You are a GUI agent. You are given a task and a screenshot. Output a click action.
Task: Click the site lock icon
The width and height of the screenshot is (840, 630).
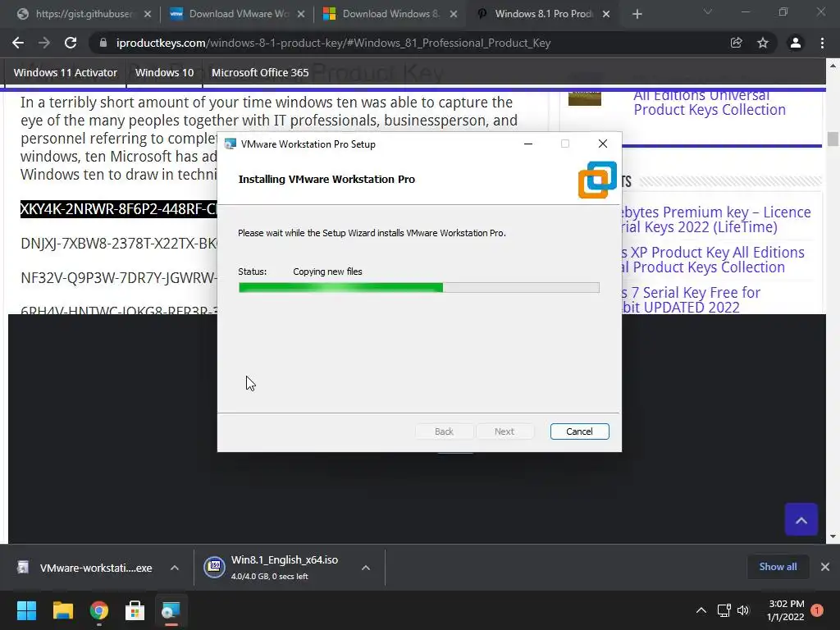click(x=103, y=43)
